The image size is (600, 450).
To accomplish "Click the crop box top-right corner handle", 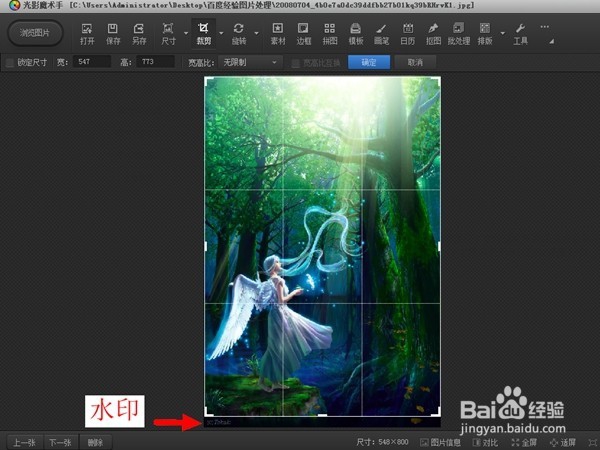I will [437, 80].
